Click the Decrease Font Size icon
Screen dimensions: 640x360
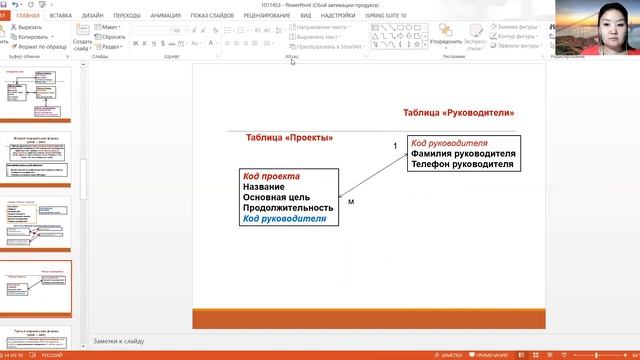[x=203, y=30]
